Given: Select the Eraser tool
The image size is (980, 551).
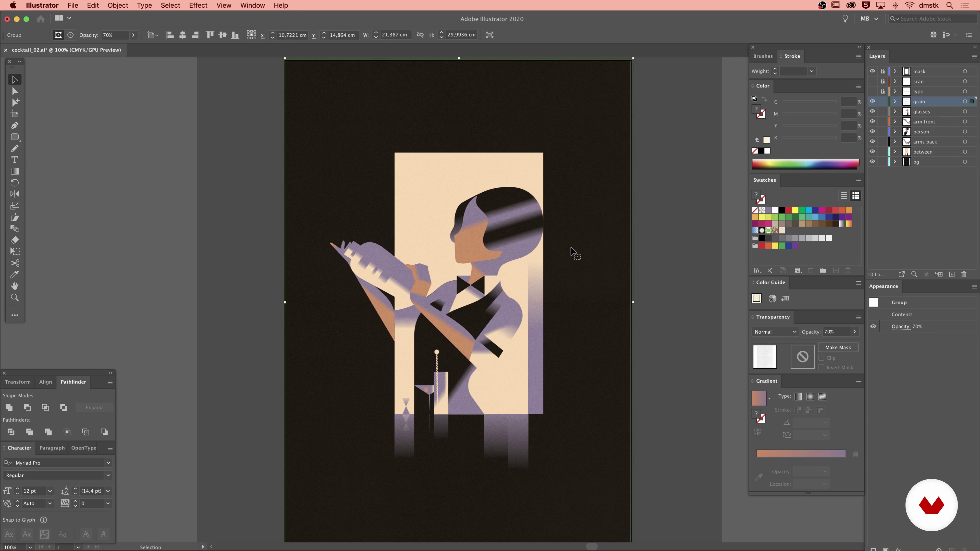Looking at the screenshot, I should point(15,240).
